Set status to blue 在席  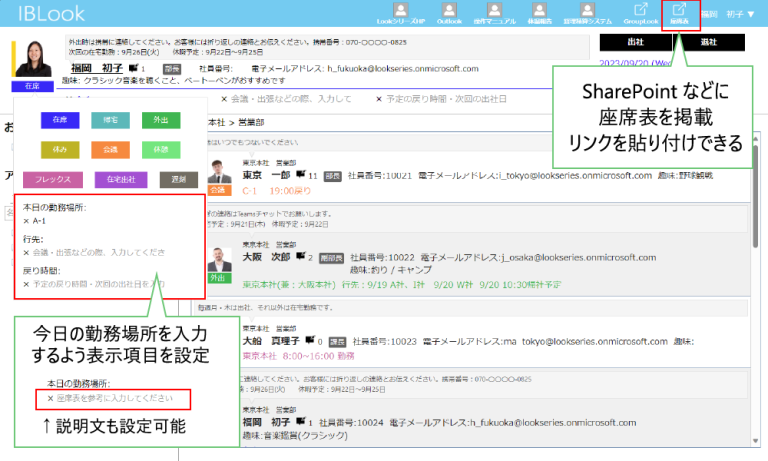click(61, 120)
